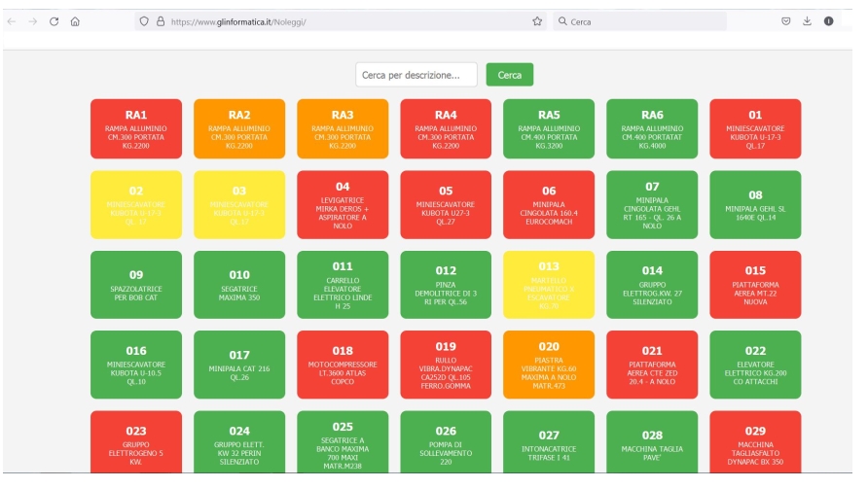Focus the browser Cerca search box
The image size is (868, 488).
(x=642, y=21)
